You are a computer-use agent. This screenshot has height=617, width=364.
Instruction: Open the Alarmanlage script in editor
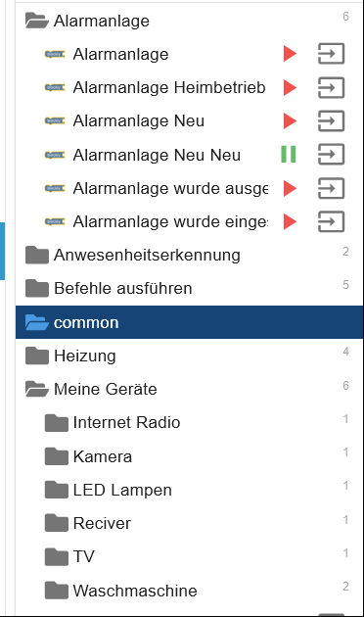[x=331, y=54]
